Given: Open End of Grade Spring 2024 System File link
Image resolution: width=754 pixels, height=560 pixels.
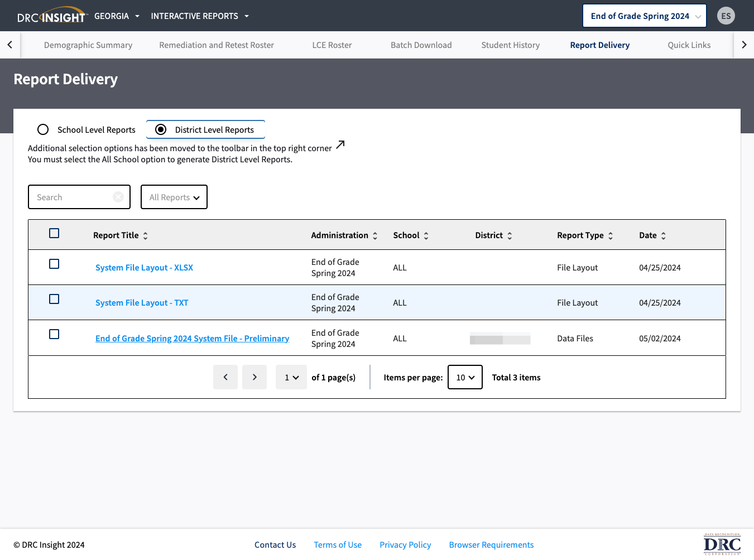Looking at the screenshot, I should tap(193, 339).
